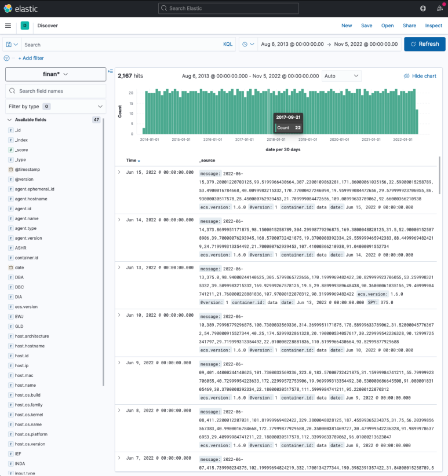Click end date Nov 5, 2022
448x476 pixels.
[366, 44]
